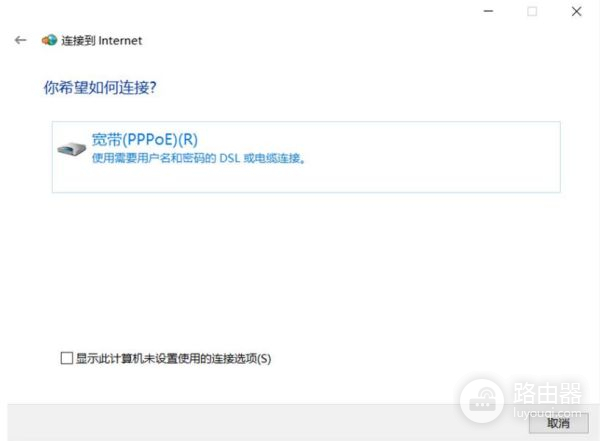Click the round router watermark logo
Viewport: 600px width, 441px height.
[x=482, y=401]
